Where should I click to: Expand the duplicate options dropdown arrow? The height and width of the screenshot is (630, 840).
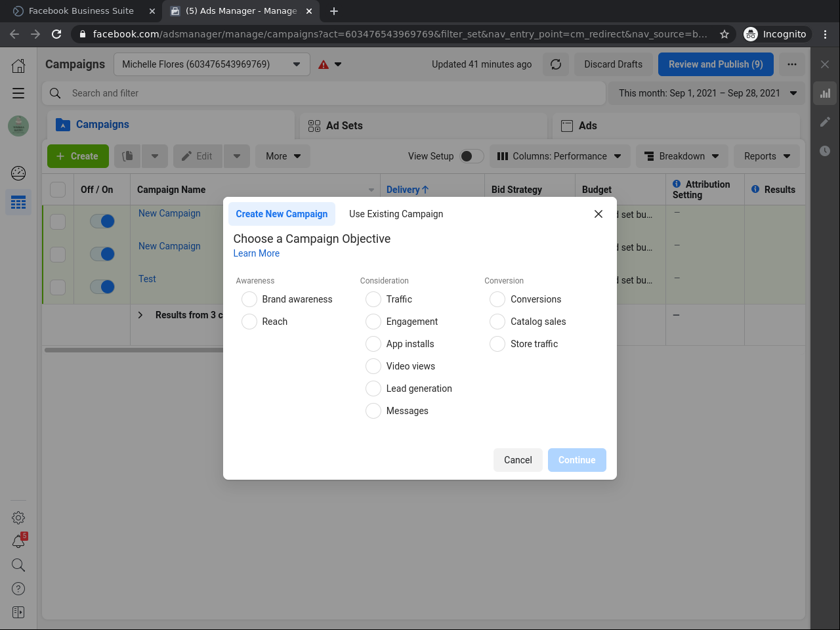tap(155, 156)
